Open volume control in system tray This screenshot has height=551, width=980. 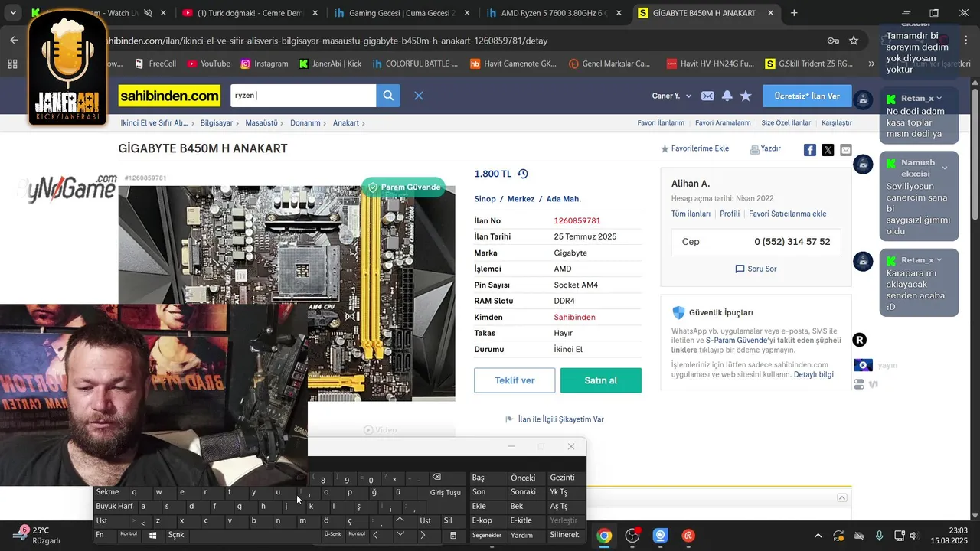coord(914,536)
